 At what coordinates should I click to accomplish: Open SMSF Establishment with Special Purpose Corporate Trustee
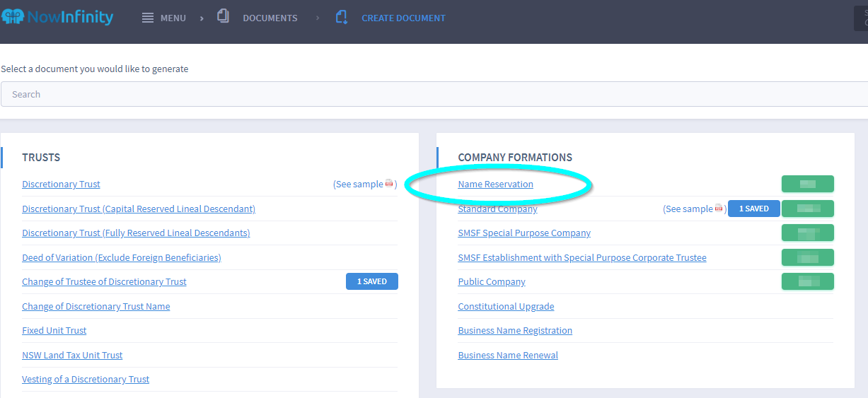582,257
